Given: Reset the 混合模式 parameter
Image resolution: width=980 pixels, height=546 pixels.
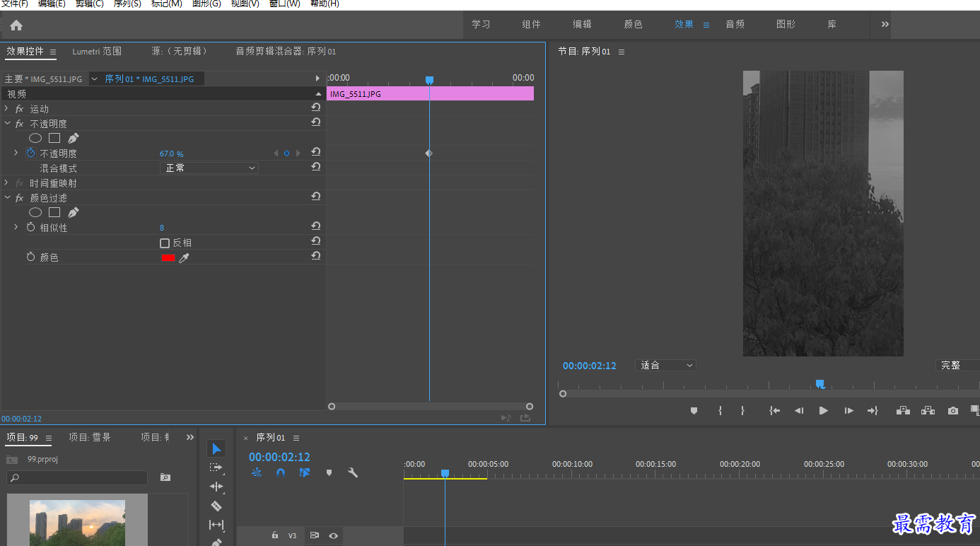Looking at the screenshot, I should pyautogui.click(x=316, y=167).
